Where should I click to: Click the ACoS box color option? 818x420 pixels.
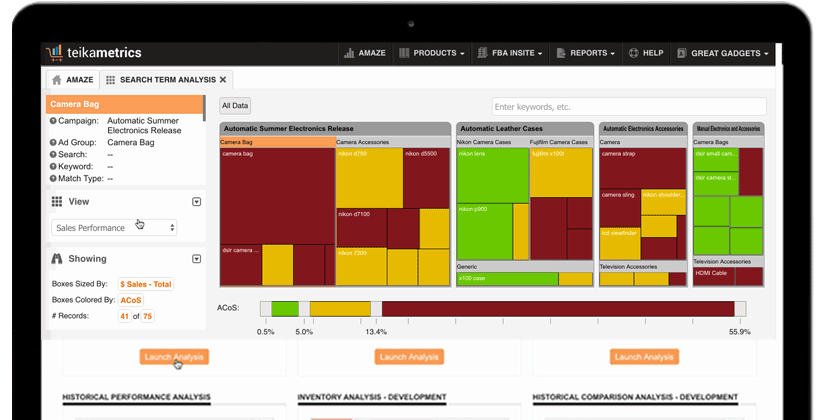tap(131, 300)
